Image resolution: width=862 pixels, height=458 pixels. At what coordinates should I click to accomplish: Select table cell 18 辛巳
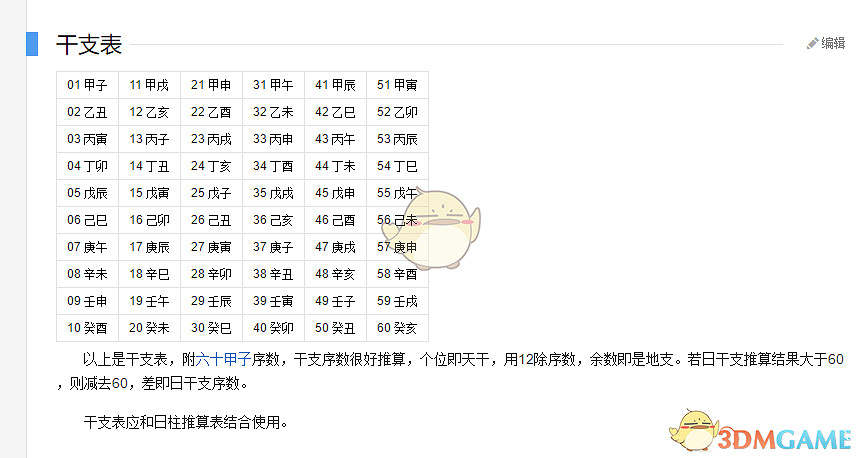click(150, 274)
